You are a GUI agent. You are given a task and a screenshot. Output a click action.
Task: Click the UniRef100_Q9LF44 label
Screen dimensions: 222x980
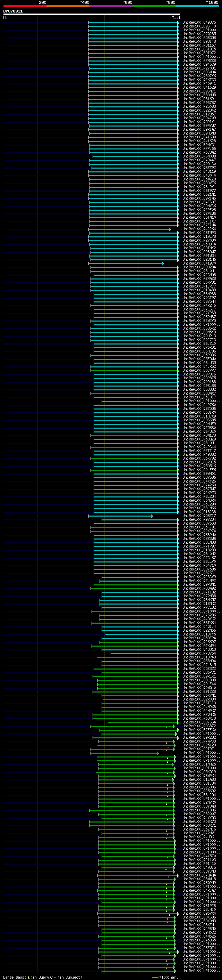tap(199, 684)
